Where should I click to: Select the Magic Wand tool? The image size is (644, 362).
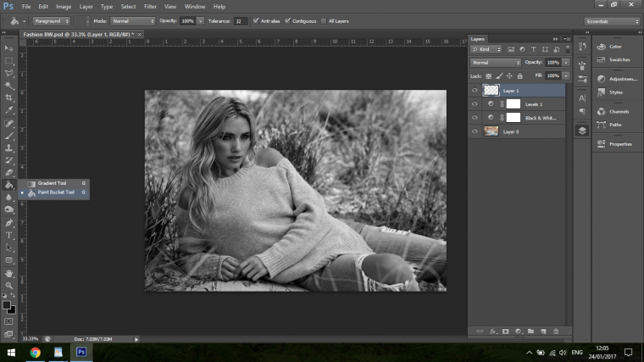[8, 86]
